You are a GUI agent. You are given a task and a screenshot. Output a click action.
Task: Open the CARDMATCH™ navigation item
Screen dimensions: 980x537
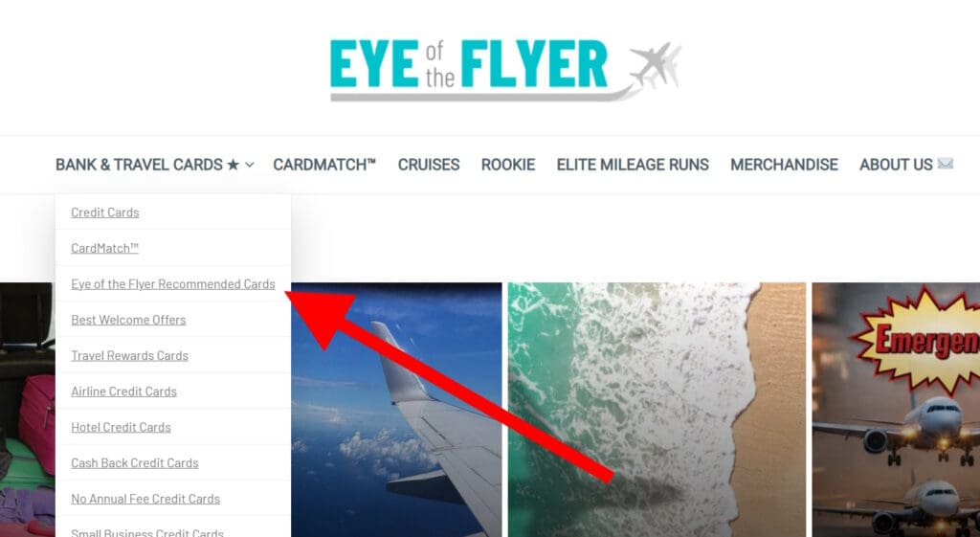324,165
